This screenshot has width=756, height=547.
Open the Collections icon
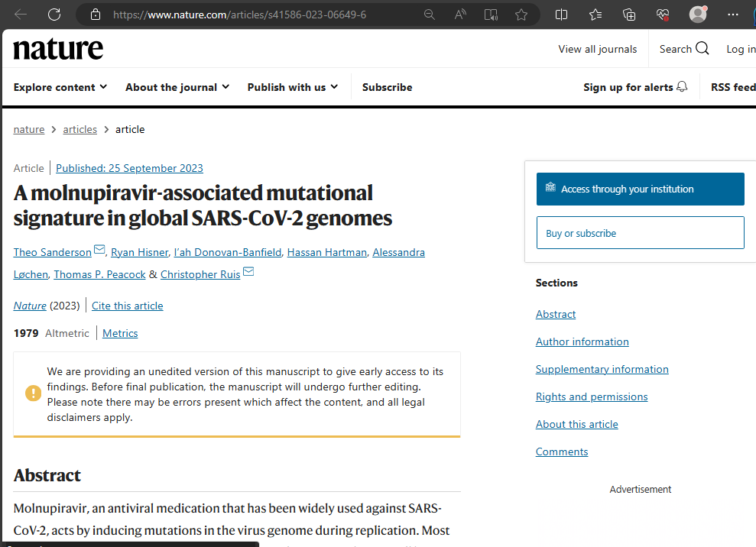[x=629, y=15]
